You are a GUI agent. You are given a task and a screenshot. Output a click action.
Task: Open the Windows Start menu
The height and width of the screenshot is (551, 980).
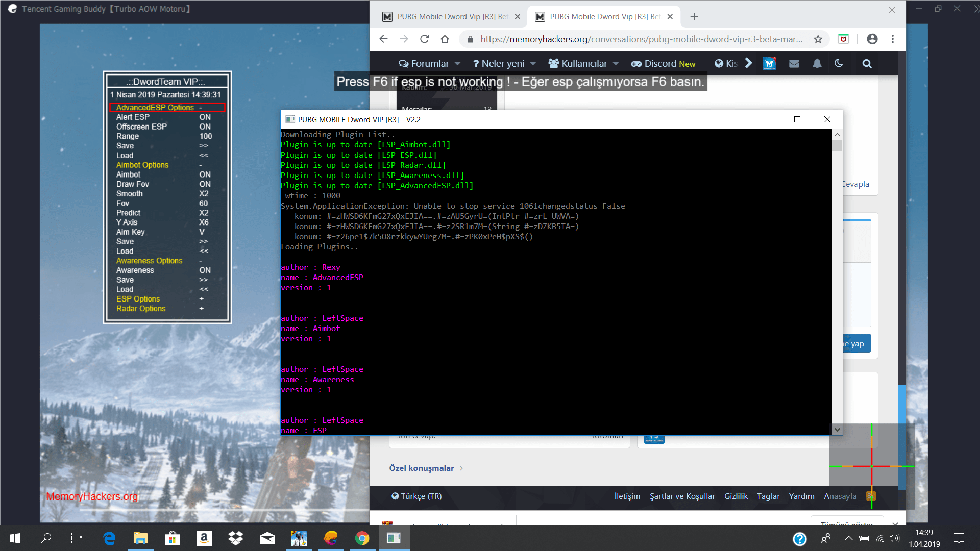tap(15, 538)
